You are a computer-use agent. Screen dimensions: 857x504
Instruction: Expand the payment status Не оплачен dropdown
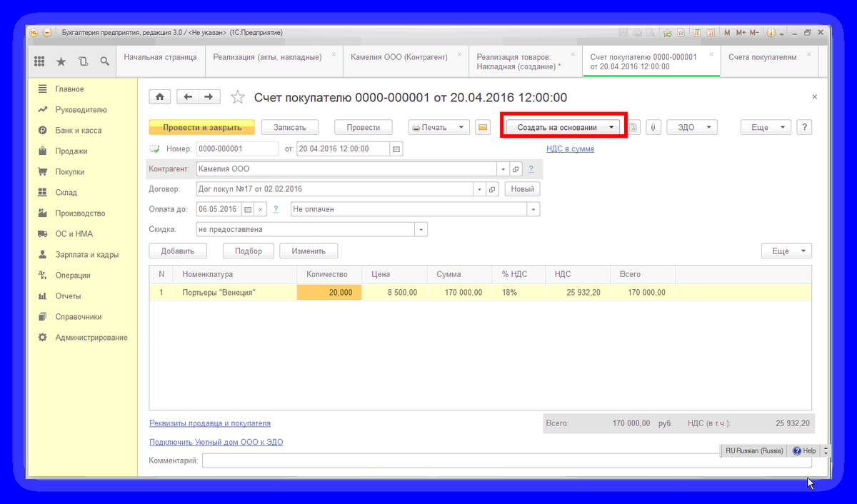[x=533, y=209]
